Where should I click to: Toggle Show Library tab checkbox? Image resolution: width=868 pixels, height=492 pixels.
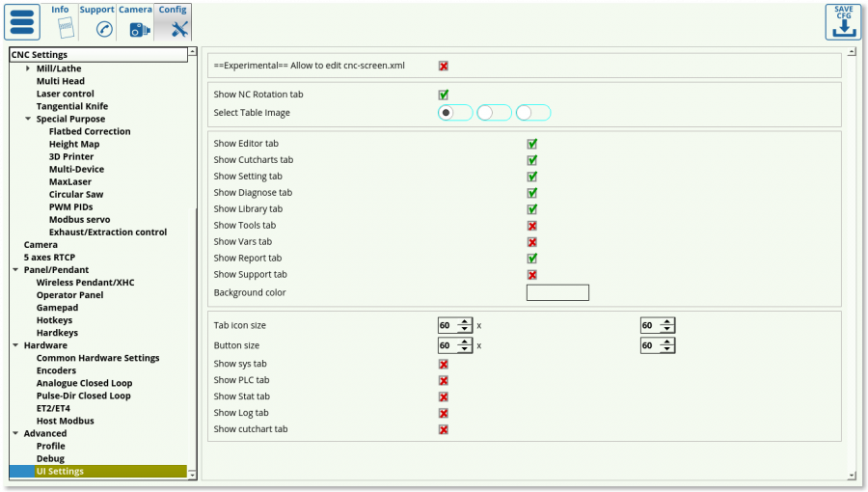point(532,209)
